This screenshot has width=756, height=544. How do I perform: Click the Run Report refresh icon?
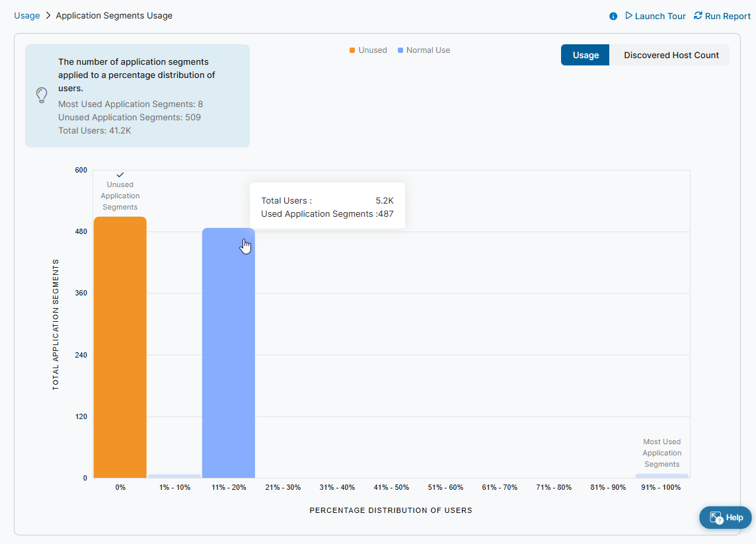click(698, 15)
